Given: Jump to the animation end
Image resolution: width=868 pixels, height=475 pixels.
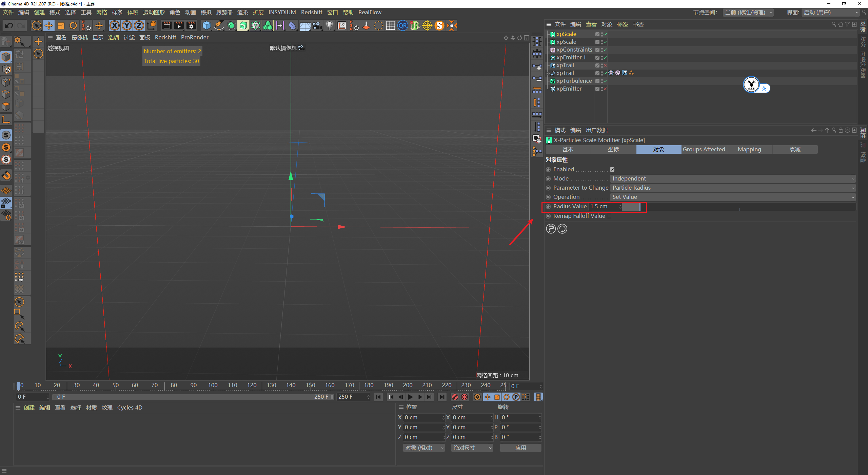Looking at the screenshot, I should point(442,397).
